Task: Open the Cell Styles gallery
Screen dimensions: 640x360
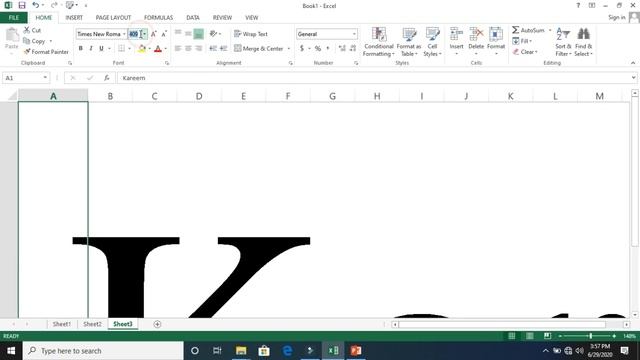Action: coord(432,42)
